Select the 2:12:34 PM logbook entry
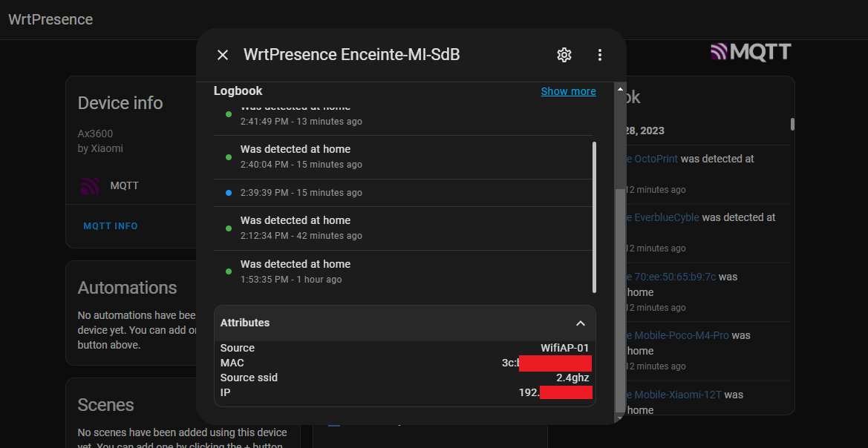The width and height of the screenshot is (868, 448). [403, 228]
